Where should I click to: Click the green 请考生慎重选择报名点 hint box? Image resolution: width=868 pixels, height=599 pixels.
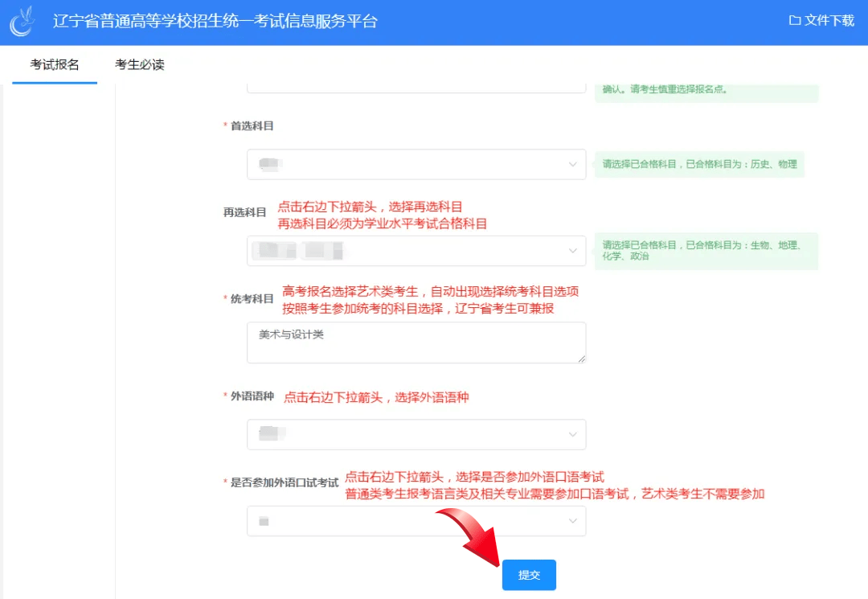706,90
